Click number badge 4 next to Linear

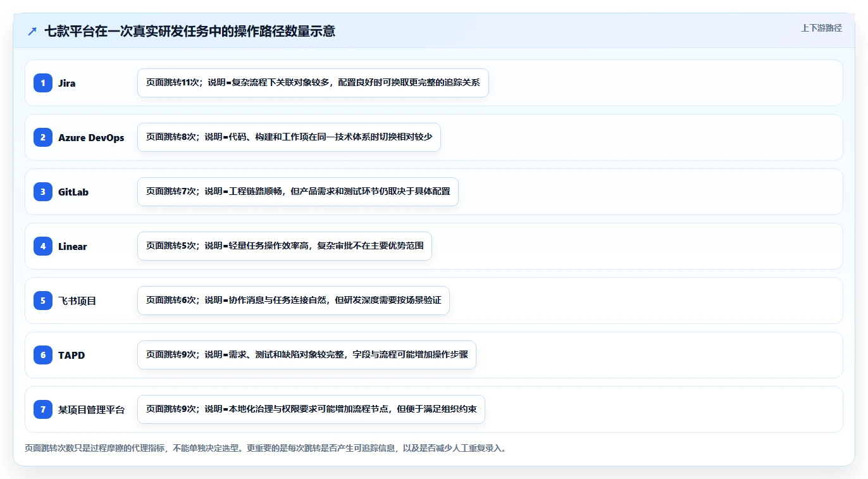pyautogui.click(x=43, y=246)
